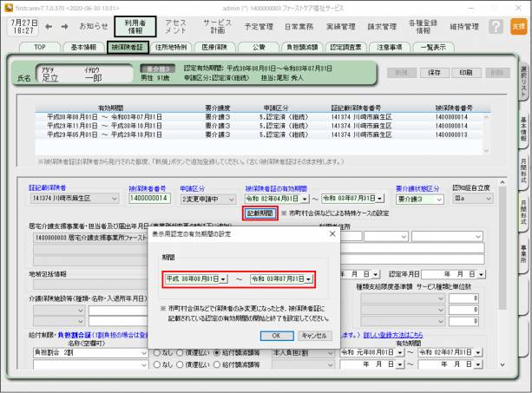
Task: Switch to the 注意事項 tab
Action: coord(389,47)
